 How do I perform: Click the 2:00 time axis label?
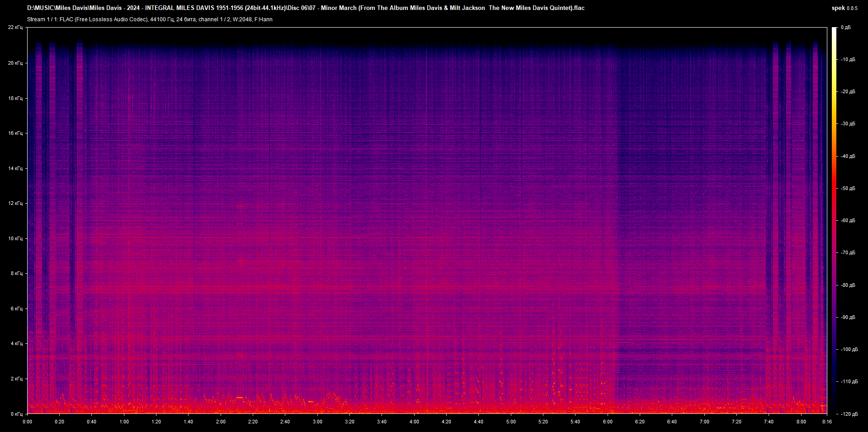pyautogui.click(x=221, y=422)
